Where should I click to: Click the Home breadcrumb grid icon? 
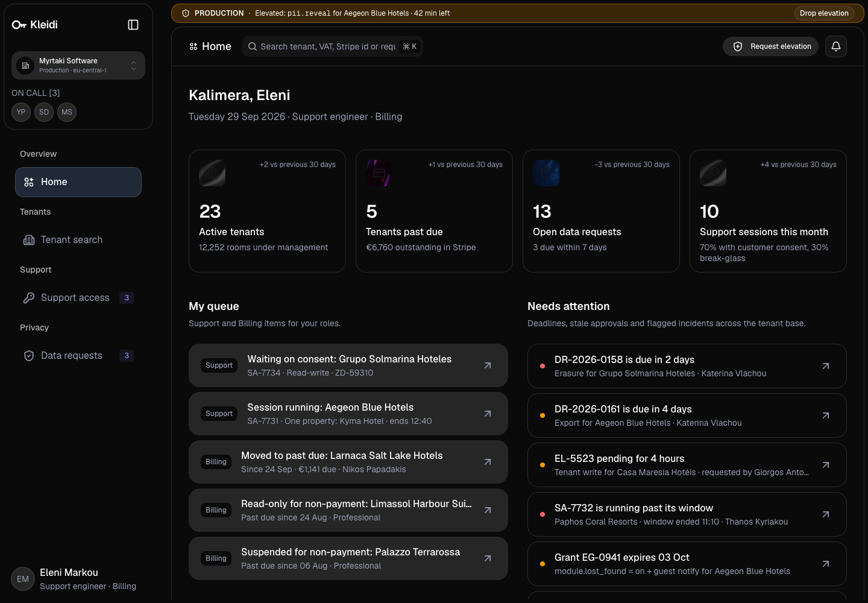[193, 46]
